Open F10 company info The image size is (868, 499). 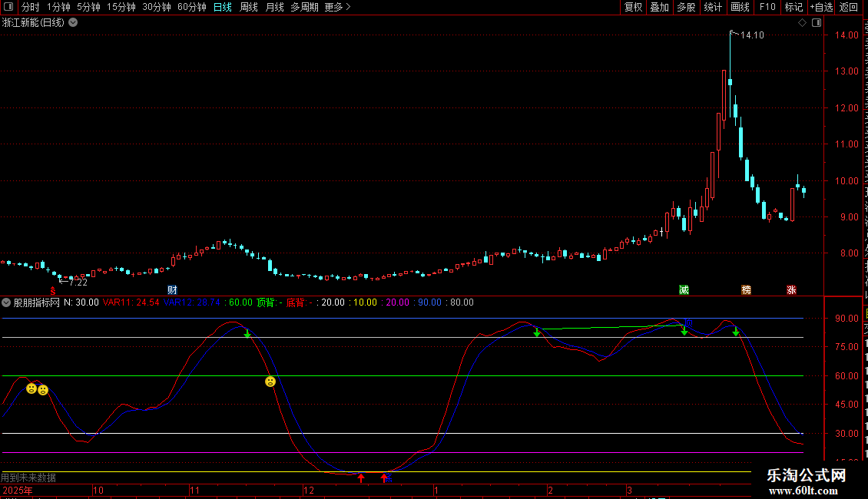pyautogui.click(x=767, y=7)
